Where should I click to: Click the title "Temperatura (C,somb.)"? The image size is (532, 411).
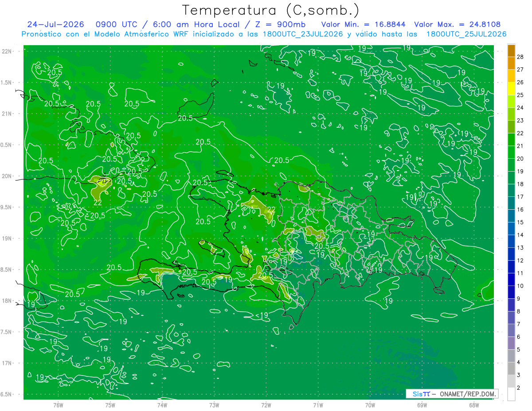tap(270, 10)
